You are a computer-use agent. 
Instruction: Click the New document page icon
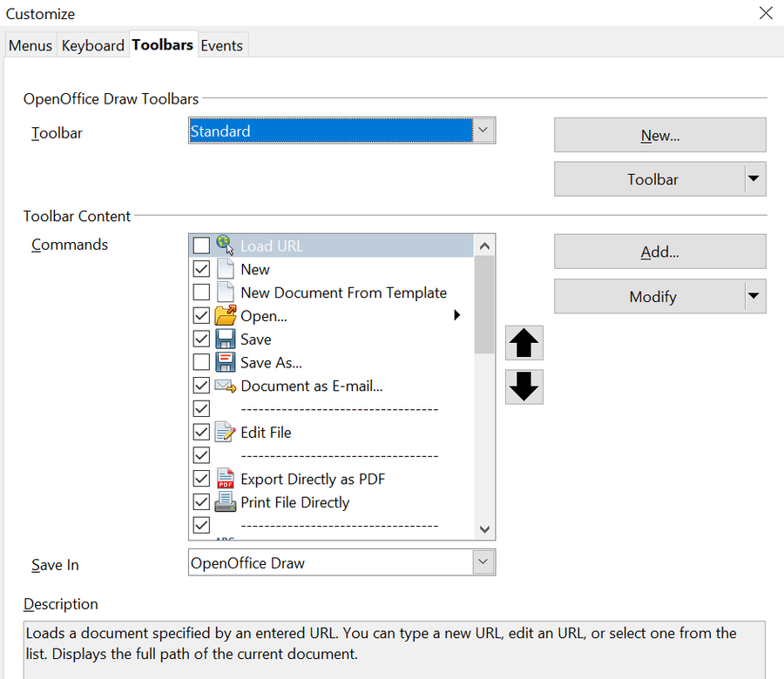[226, 269]
